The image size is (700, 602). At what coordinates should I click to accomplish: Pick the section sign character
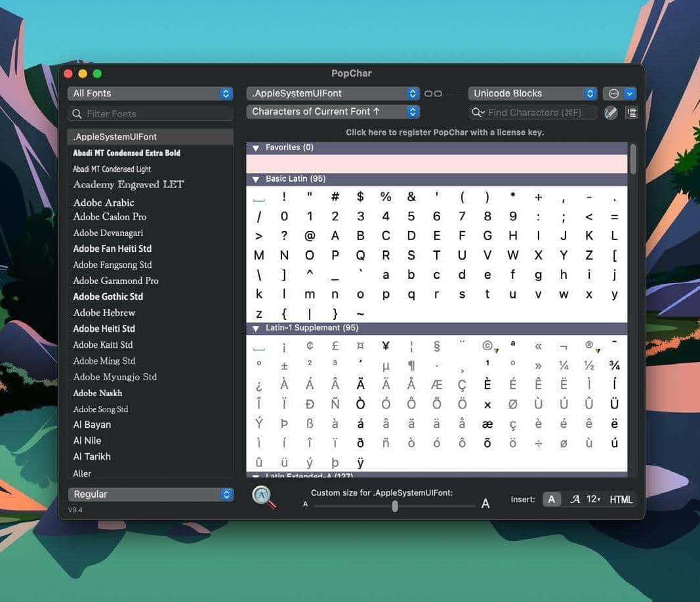437,346
